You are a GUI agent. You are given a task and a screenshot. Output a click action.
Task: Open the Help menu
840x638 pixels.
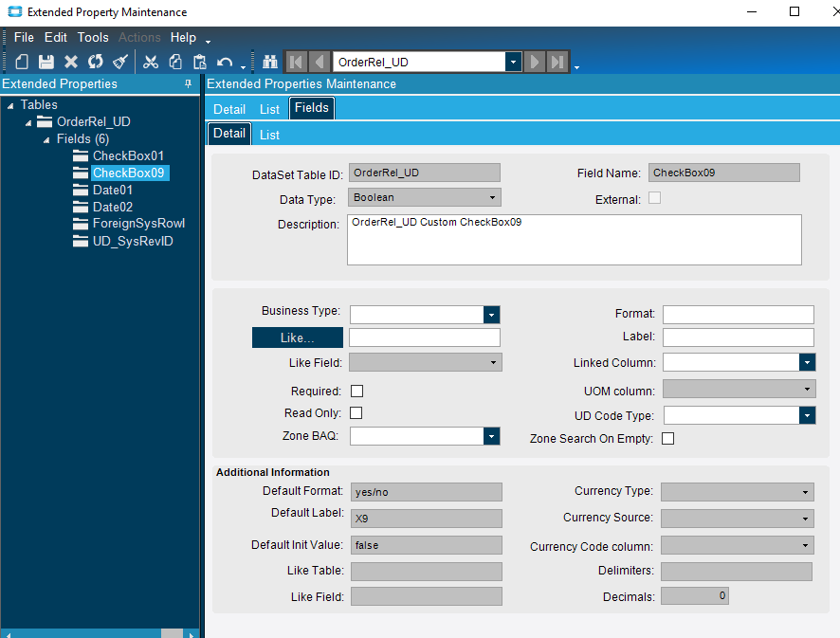[x=183, y=38]
